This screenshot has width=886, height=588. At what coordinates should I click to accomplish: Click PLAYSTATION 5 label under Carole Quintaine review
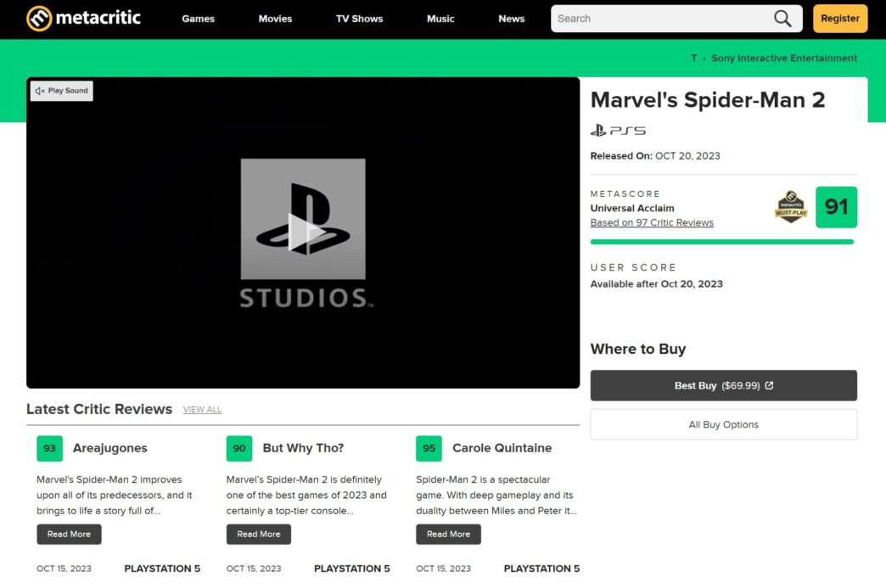pos(542,568)
